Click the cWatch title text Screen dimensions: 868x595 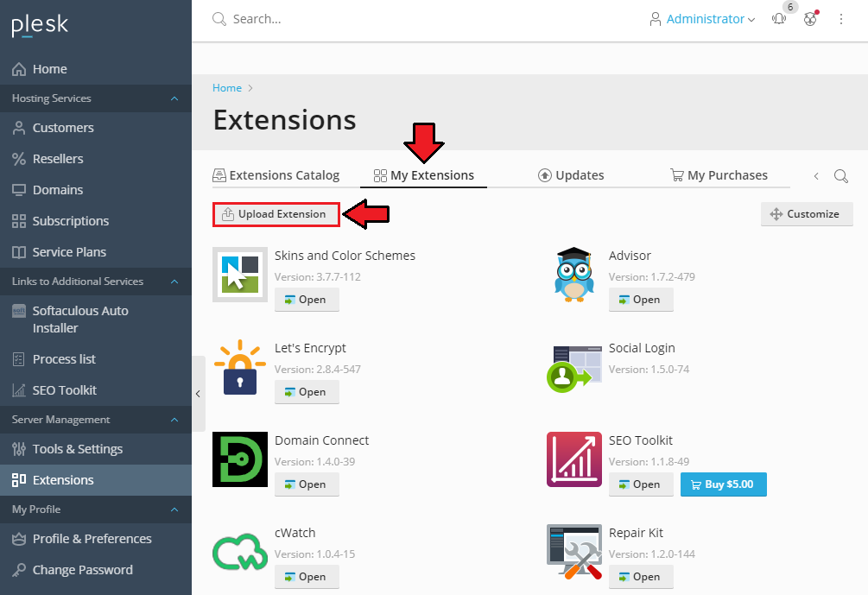pyautogui.click(x=295, y=533)
